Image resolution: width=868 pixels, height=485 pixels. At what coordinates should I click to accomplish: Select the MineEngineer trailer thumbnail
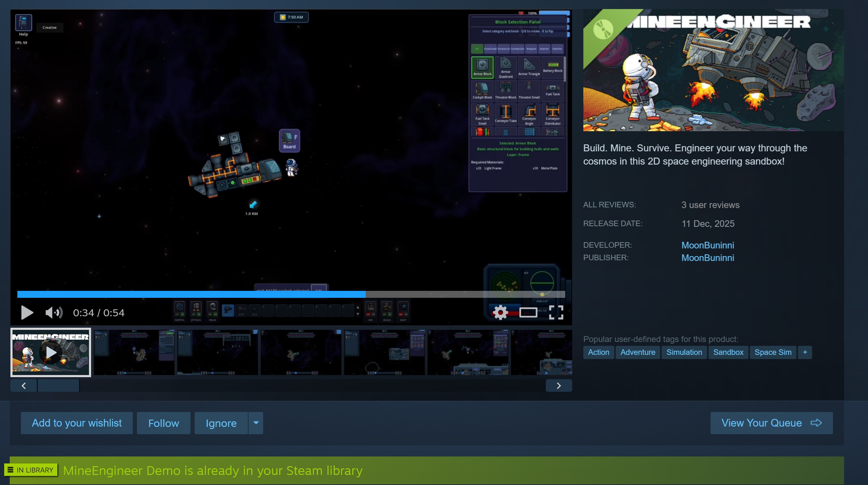51,352
